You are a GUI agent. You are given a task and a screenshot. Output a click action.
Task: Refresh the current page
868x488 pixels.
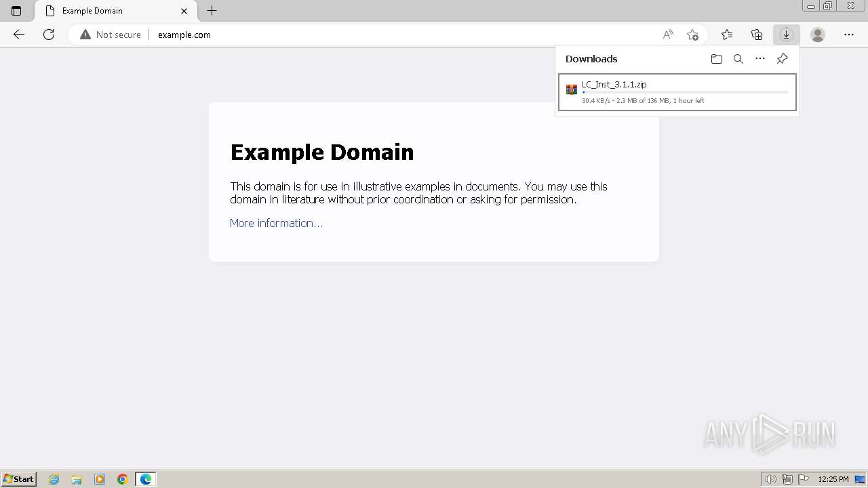click(x=49, y=35)
